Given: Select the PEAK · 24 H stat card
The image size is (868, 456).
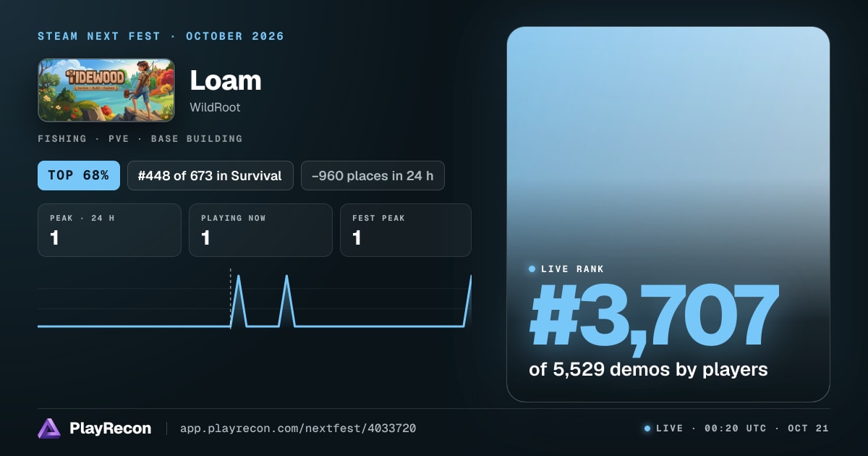Looking at the screenshot, I should click(109, 230).
